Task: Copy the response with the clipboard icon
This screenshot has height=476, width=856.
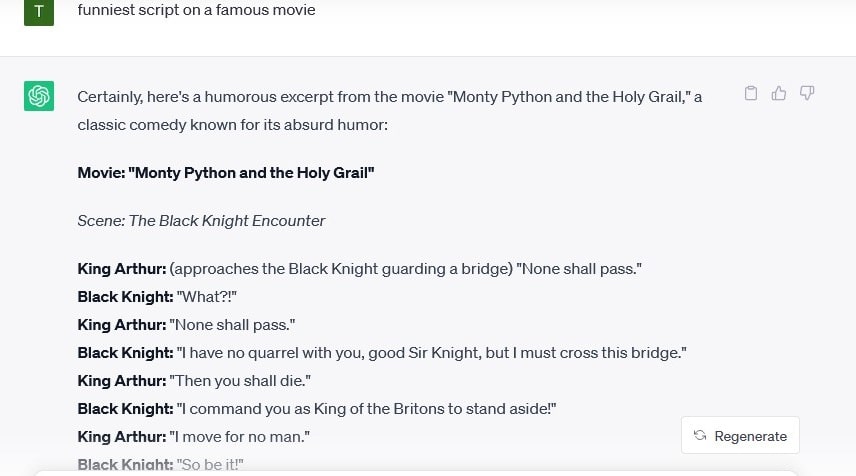Action: pyautogui.click(x=751, y=93)
